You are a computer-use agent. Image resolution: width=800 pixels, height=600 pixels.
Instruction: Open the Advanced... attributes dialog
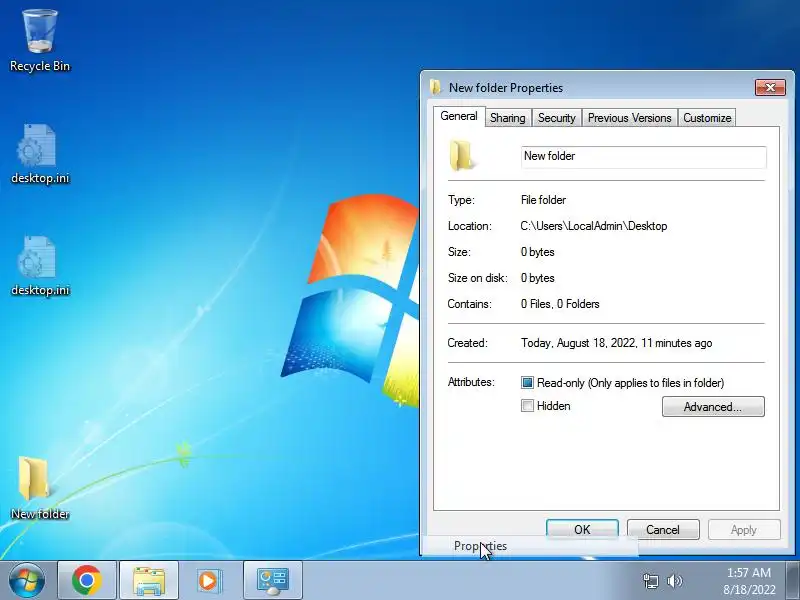click(x=713, y=407)
